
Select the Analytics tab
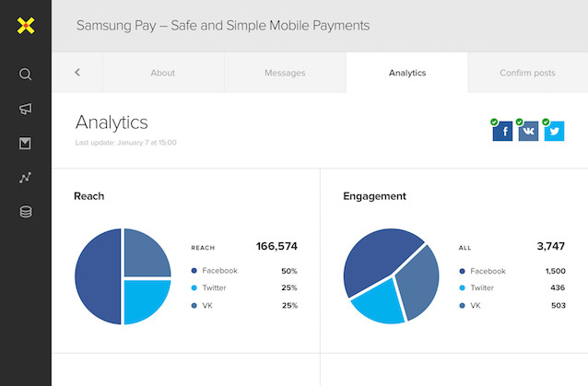point(407,73)
